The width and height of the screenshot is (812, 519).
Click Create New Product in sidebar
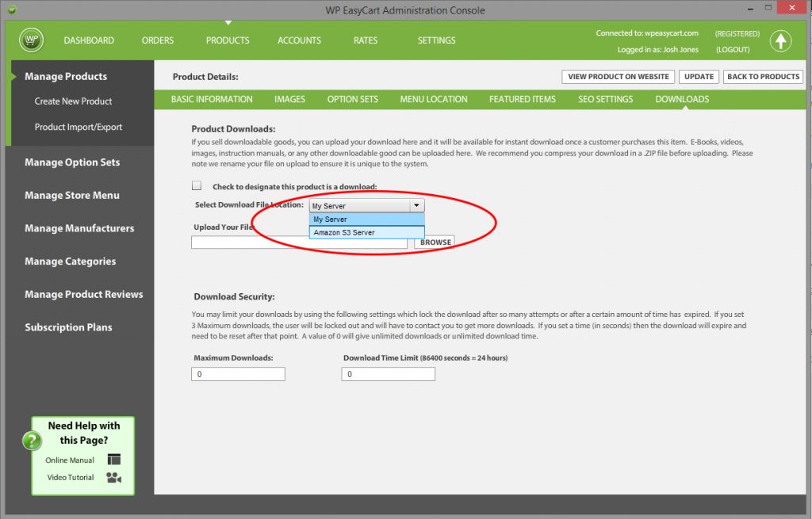[x=73, y=101]
